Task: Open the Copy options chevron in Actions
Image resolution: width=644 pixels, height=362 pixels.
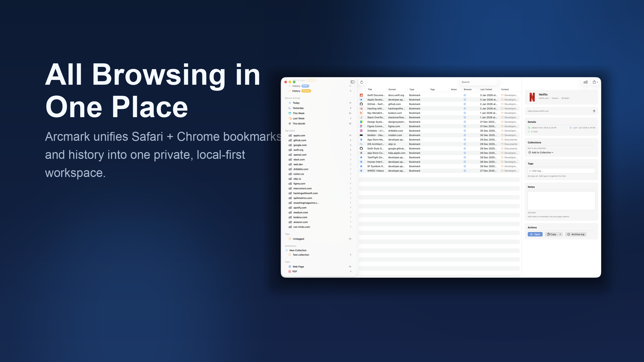Action: 560,234
